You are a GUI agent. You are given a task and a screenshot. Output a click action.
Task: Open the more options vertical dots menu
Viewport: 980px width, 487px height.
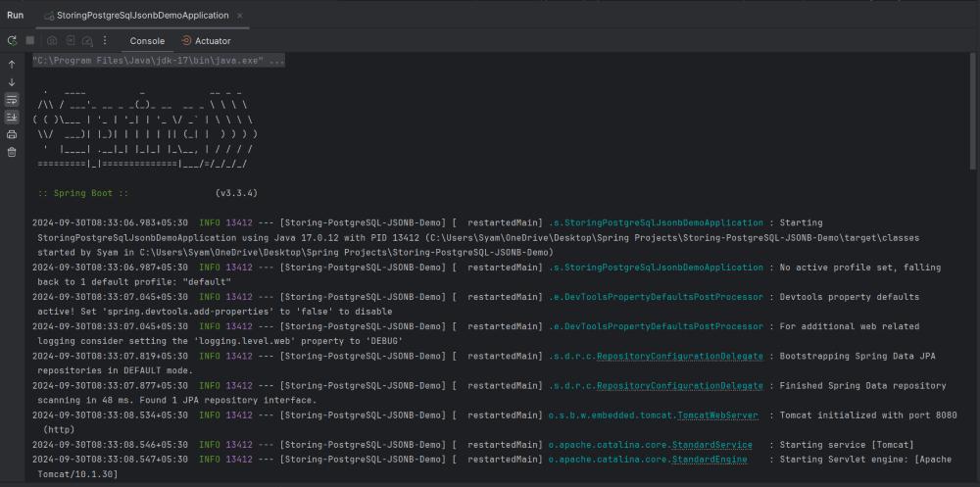[x=105, y=40]
